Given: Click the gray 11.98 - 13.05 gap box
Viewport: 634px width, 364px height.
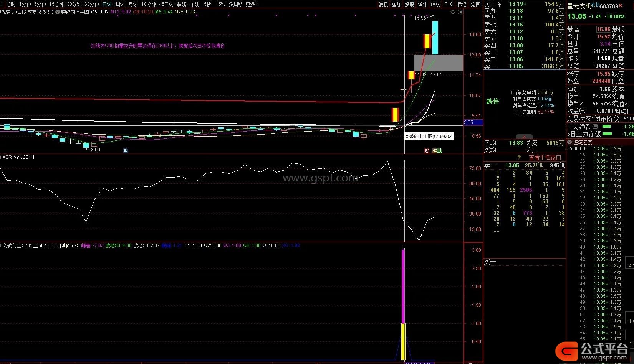Looking at the screenshot, I should [439, 63].
